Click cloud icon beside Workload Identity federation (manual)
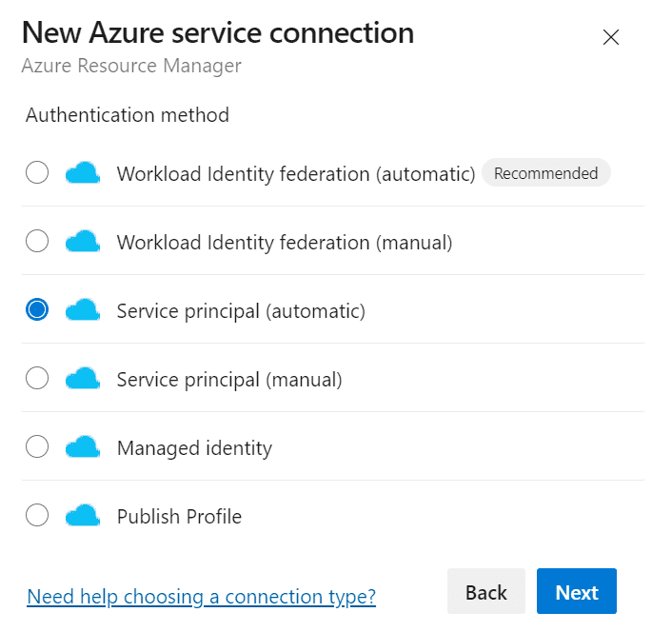 (x=83, y=241)
